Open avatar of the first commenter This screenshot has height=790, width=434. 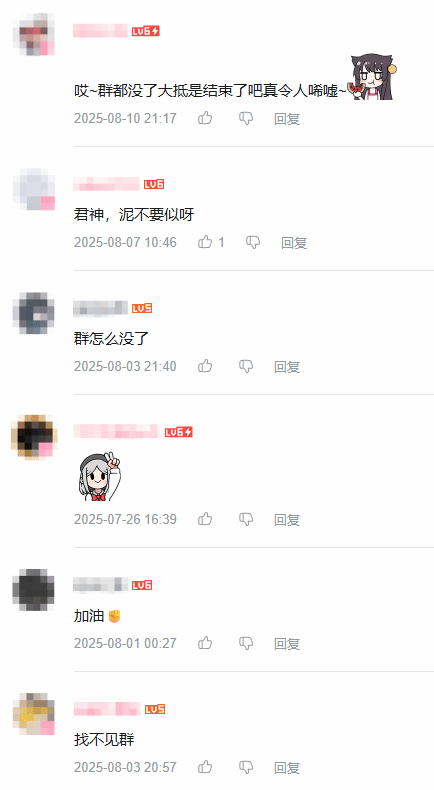coord(33,34)
